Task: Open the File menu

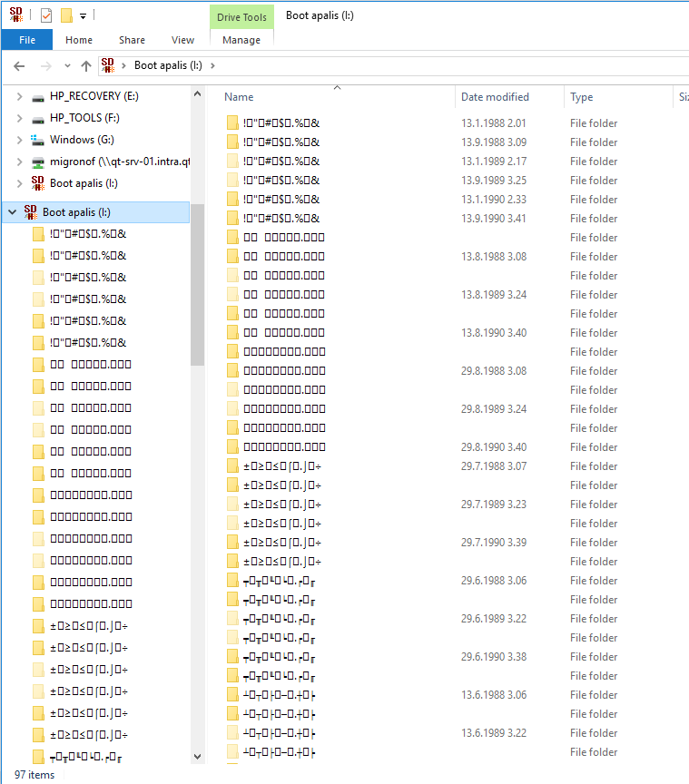Action: click(x=27, y=40)
